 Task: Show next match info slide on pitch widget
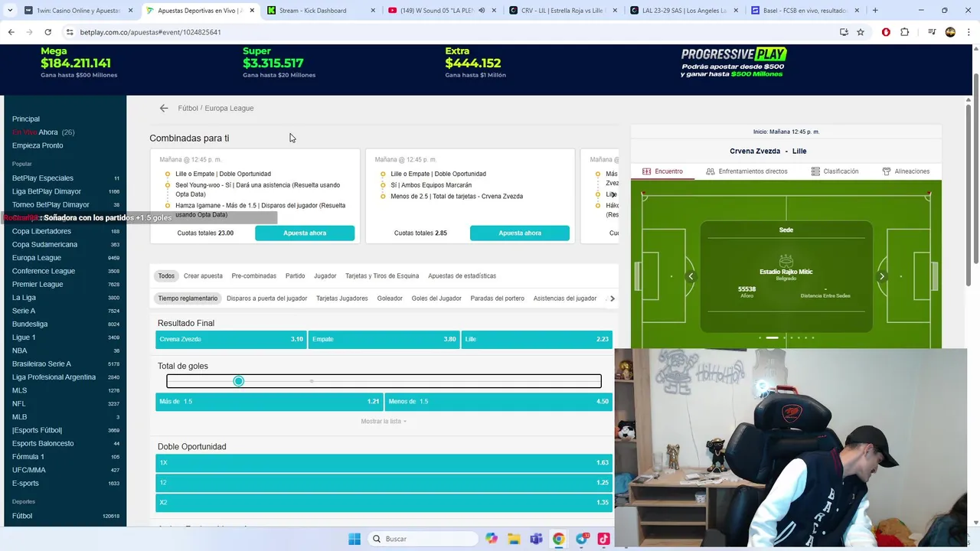[882, 276]
